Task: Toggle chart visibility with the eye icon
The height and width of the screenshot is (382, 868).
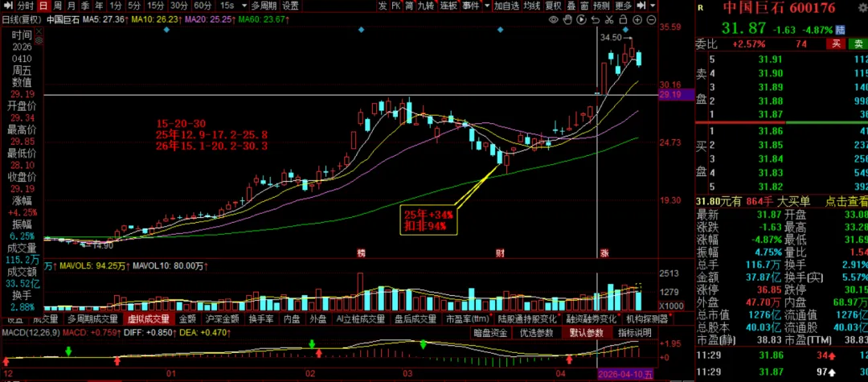Action: tap(553, 20)
